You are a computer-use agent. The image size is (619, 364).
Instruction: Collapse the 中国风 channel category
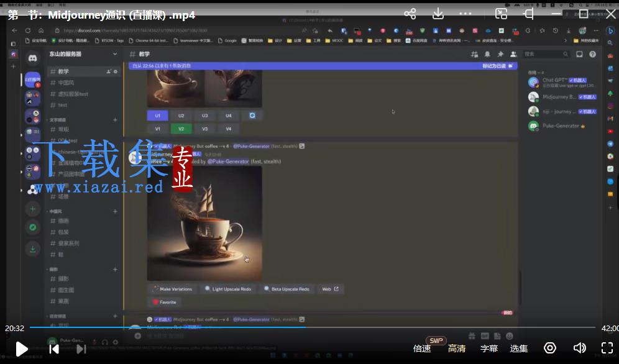(55, 211)
